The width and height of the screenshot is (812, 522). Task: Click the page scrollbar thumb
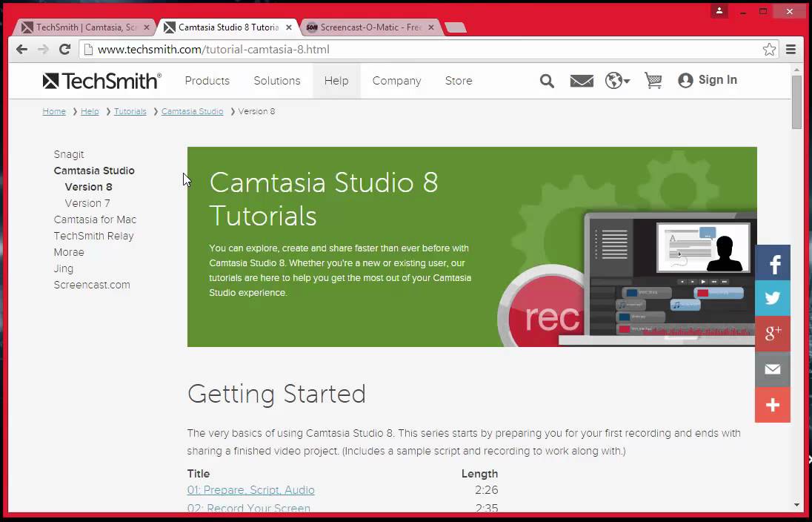click(796, 102)
